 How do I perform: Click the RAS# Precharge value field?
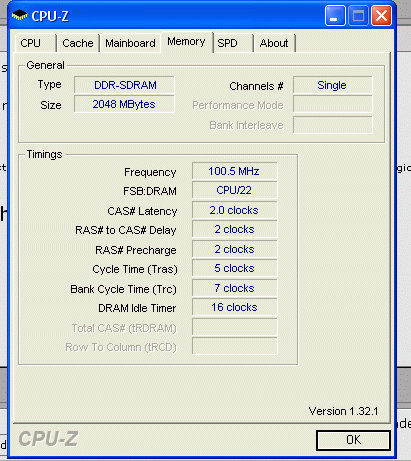234,249
